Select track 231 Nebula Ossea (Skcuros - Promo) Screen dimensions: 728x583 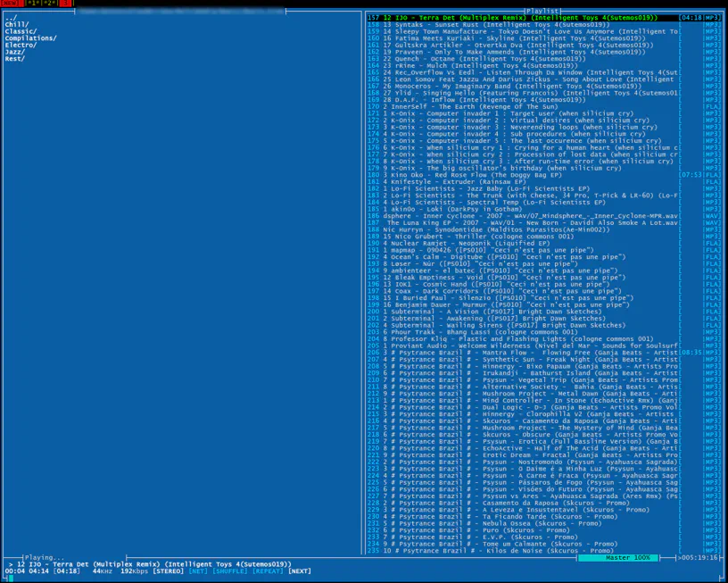click(x=544, y=523)
